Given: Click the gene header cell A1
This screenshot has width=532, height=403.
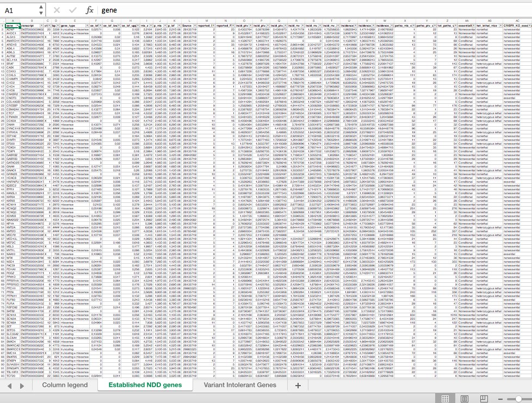Looking at the screenshot, I should coord(13,26).
